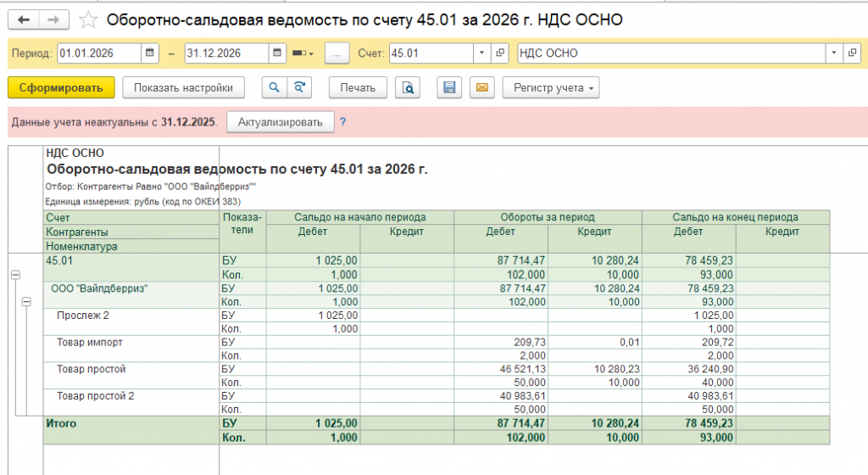Open the Регистр учета dropdown menu
The image size is (868, 475).
point(551,87)
